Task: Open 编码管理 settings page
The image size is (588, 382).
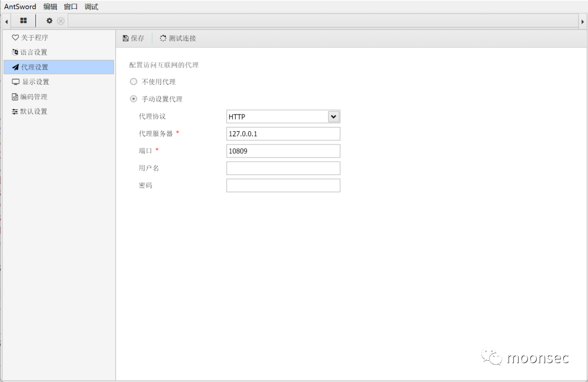Action: pyautogui.click(x=59, y=97)
